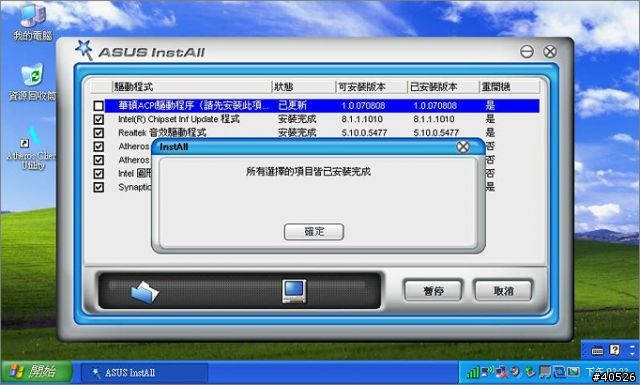
Task: Click the rightmost green-screen tray icon
Action: click(x=573, y=372)
